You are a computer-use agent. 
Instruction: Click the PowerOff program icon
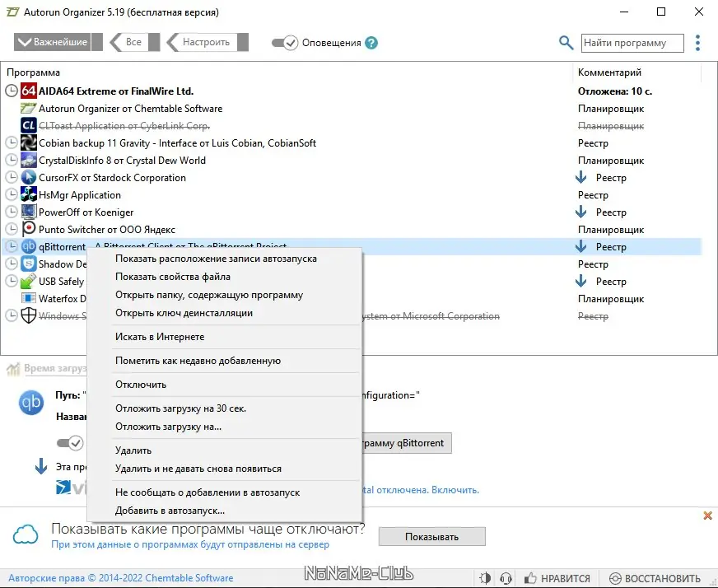28,212
